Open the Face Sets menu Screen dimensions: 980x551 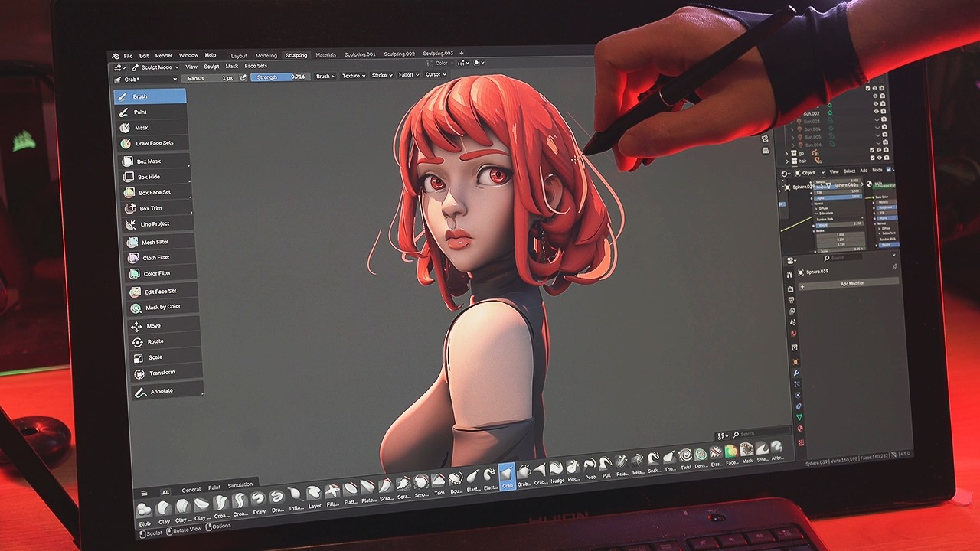[256, 66]
